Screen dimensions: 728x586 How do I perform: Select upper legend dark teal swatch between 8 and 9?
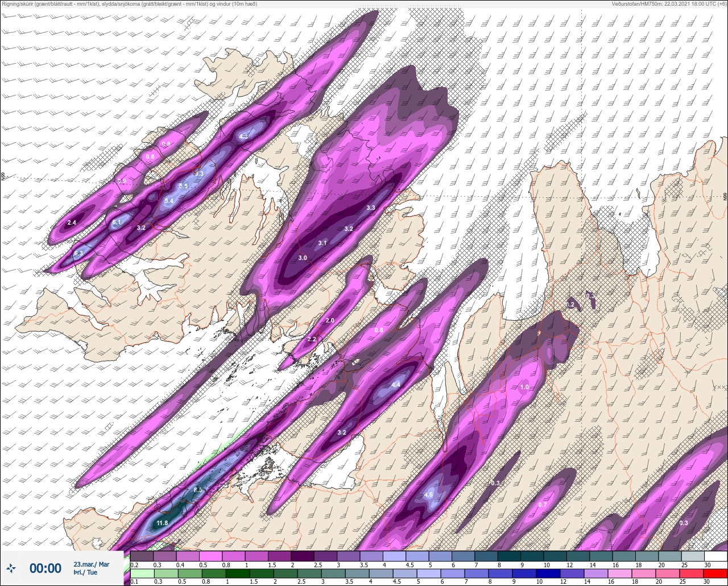[x=508, y=556]
